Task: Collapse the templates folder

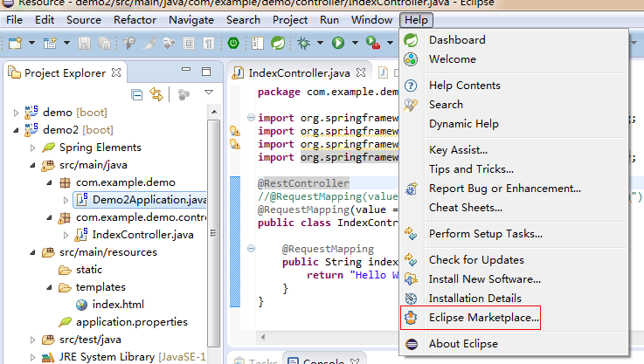Action: pyautogui.click(x=49, y=287)
